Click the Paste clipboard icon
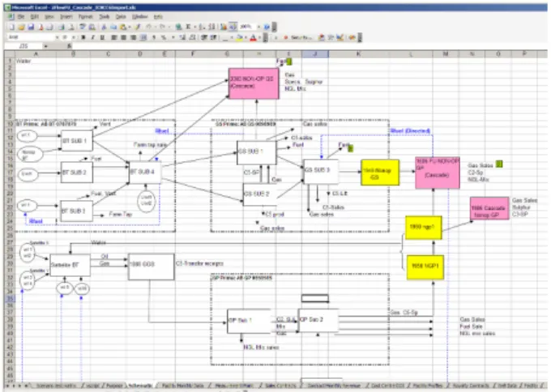This screenshot has height=392, width=551. pyautogui.click(x=123, y=27)
